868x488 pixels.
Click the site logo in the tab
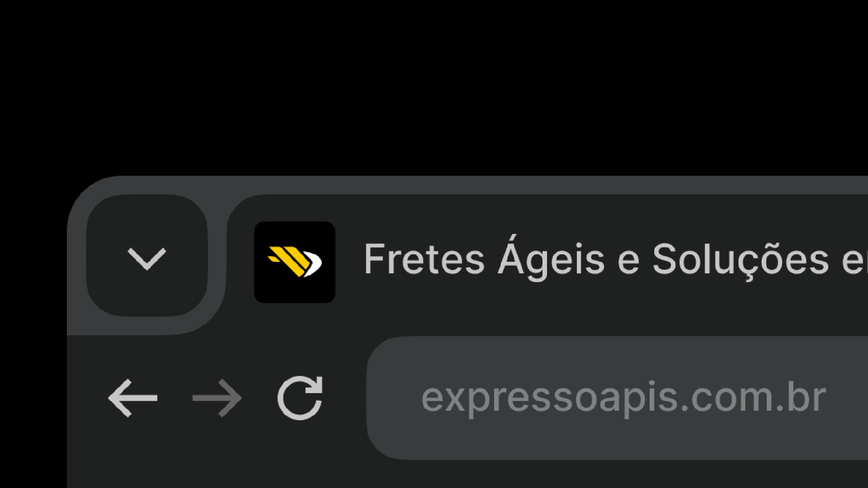[x=294, y=262]
